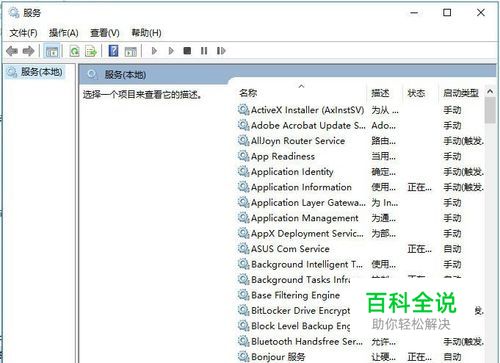
Task: Toggle the show/hide console tree toolbar icon
Action: (x=52, y=51)
